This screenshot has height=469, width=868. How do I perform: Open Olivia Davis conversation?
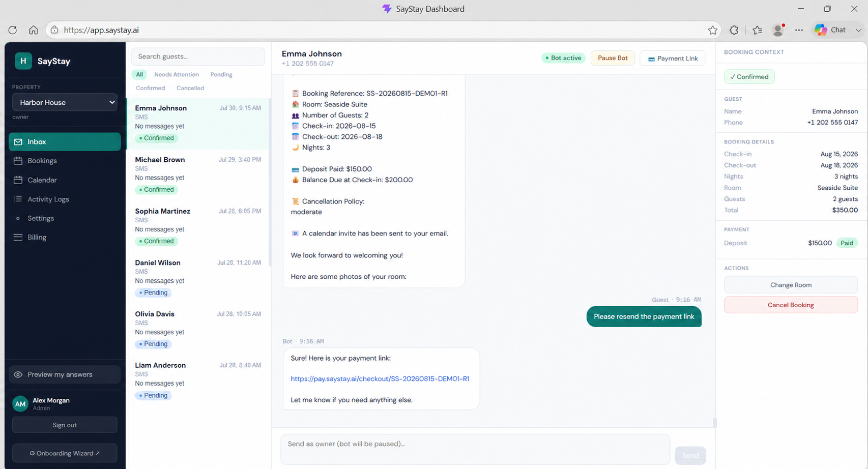pyautogui.click(x=198, y=330)
